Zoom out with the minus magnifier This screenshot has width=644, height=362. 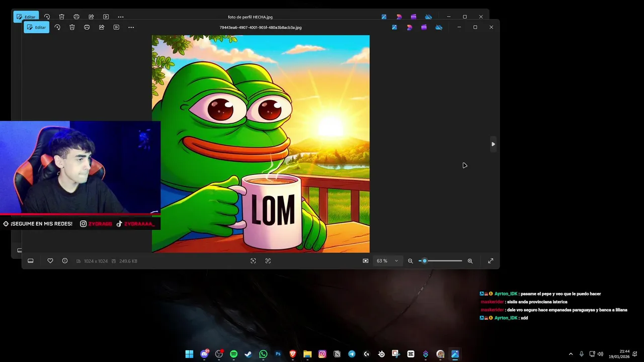point(410,261)
